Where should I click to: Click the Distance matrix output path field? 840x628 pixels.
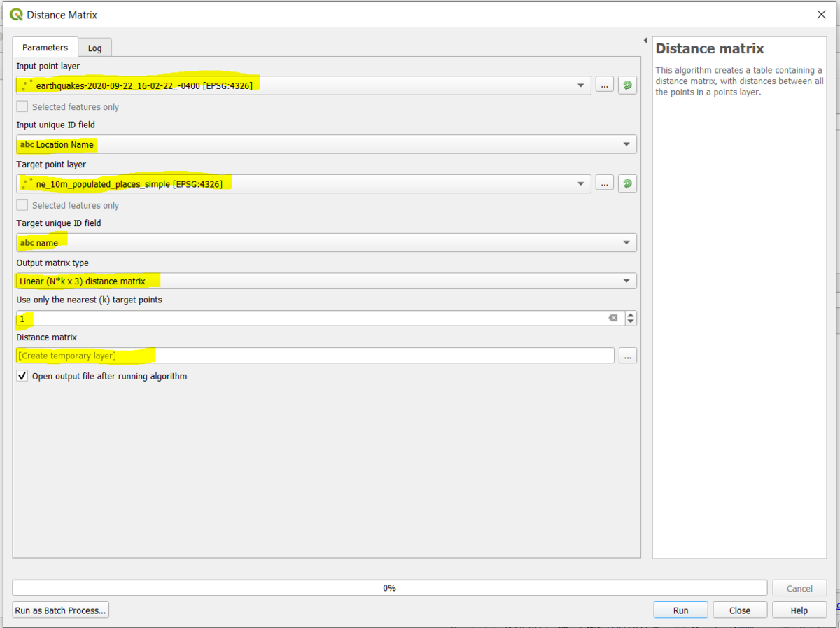click(x=315, y=356)
